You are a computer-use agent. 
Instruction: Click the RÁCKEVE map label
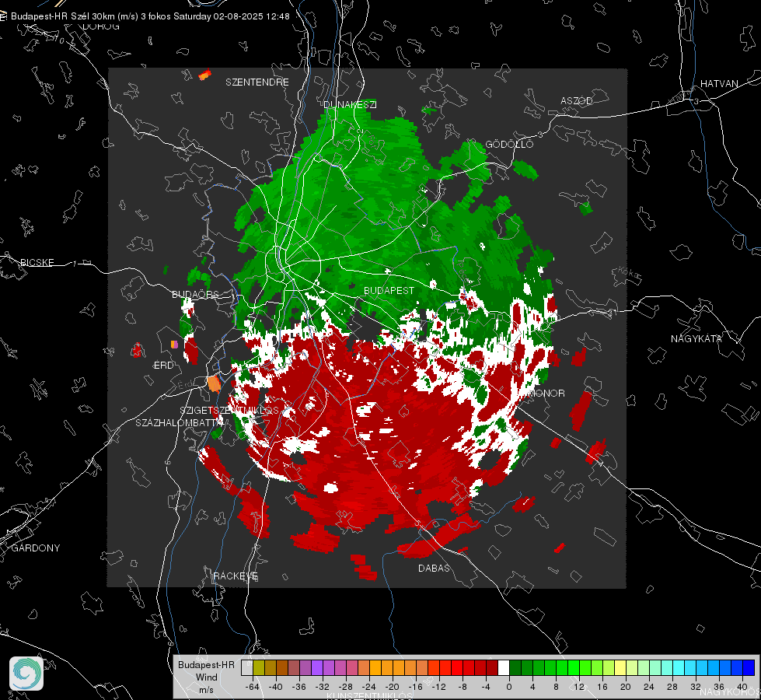(x=236, y=576)
